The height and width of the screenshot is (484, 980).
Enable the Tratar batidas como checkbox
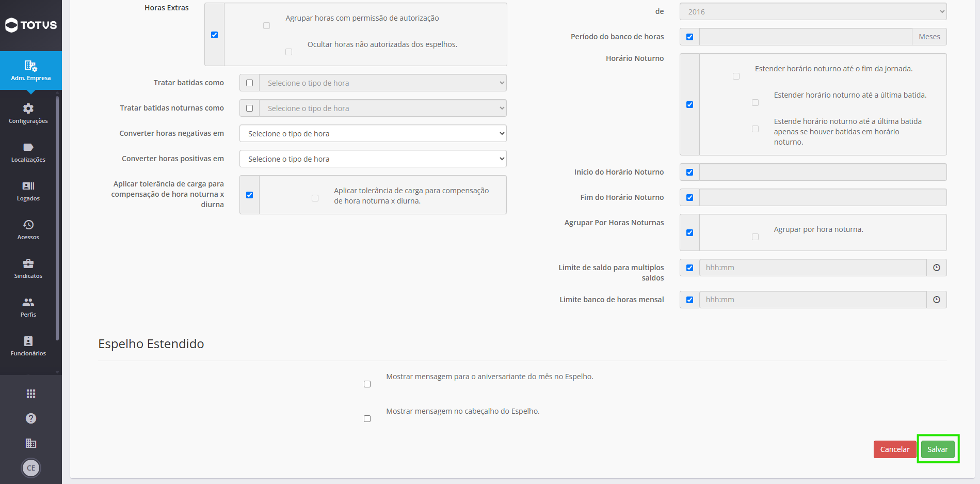click(x=250, y=83)
